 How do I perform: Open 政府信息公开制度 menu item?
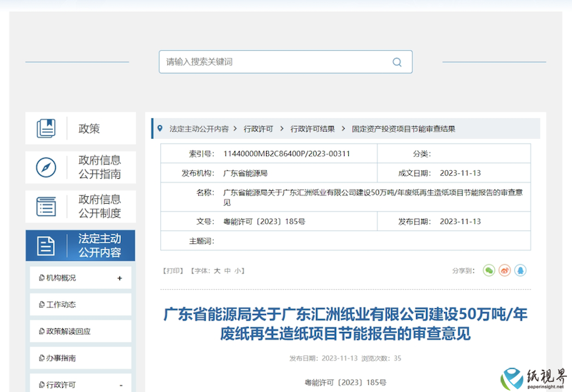[x=81, y=206]
